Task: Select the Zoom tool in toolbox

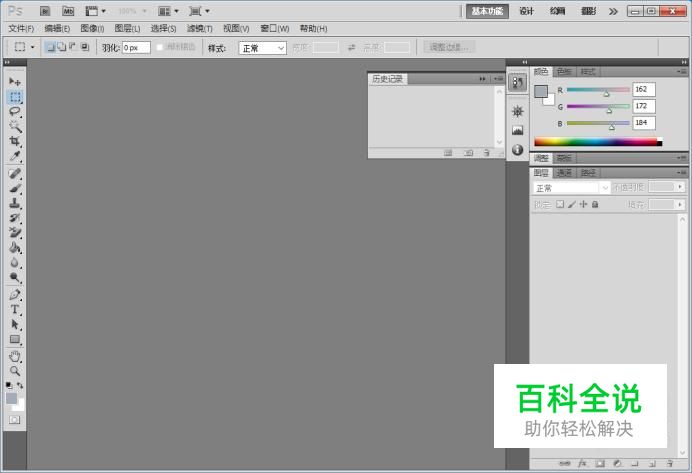Action: tap(15, 371)
